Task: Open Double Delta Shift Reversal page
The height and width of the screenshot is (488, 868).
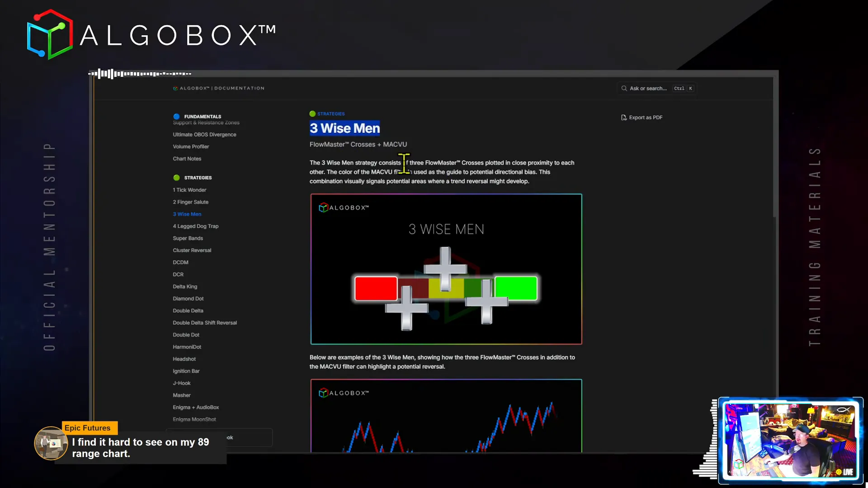Action: pyautogui.click(x=205, y=323)
